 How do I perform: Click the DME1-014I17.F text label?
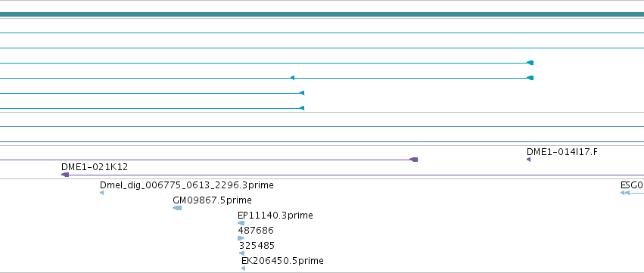click(x=562, y=152)
